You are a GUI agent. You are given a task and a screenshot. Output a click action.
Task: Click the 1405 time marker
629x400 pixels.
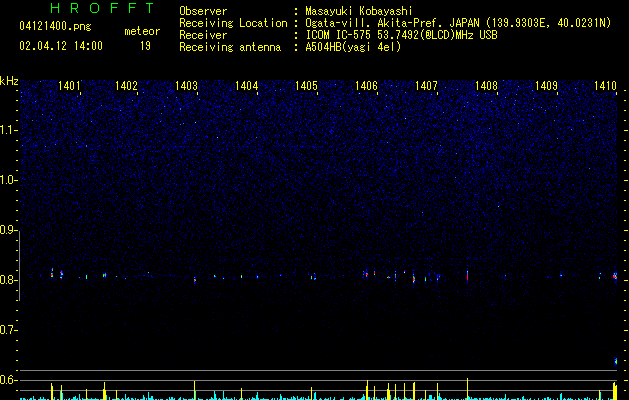(x=306, y=86)
